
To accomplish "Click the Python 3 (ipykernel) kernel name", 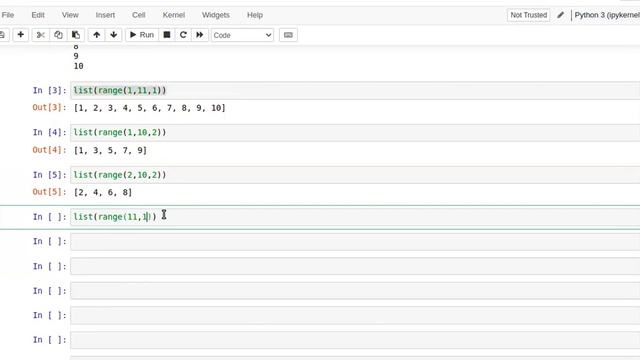I will (x=607, y=15).
